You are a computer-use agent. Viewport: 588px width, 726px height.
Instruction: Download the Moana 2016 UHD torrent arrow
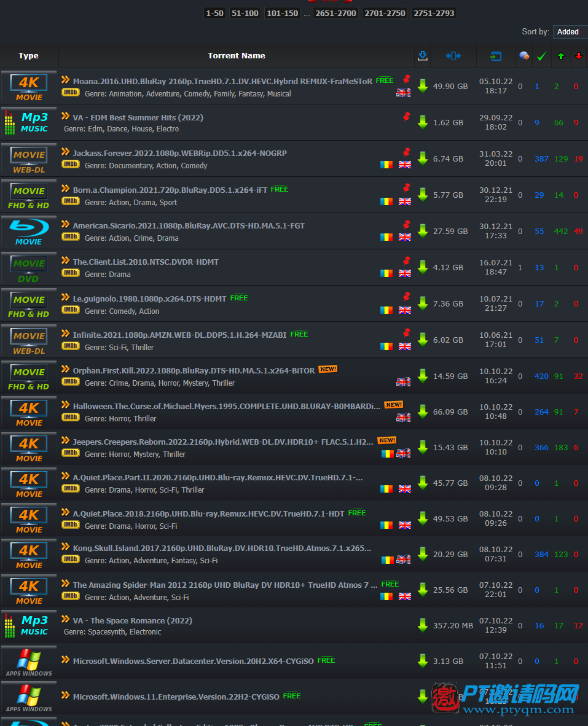(x=422, y=86)
